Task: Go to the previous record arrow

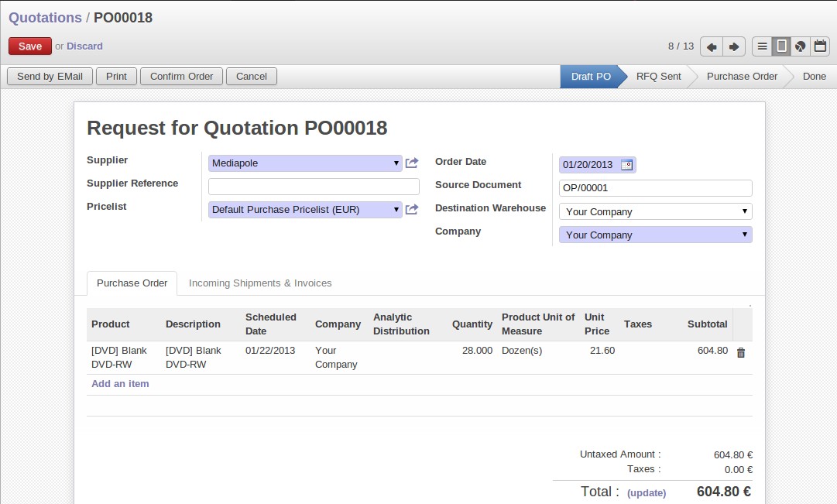Action: [711, 46]
